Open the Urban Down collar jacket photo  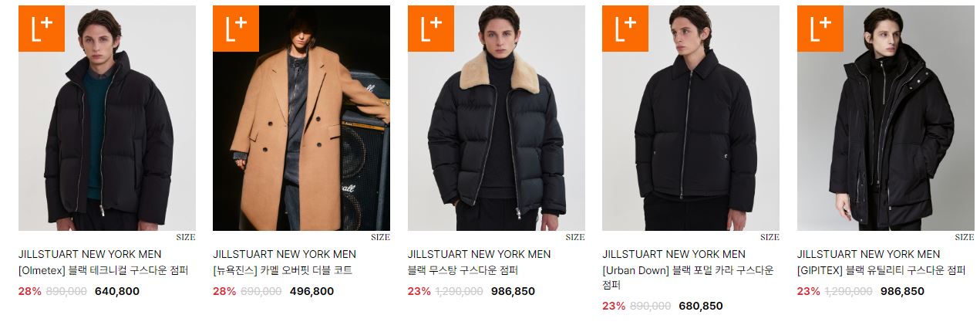point(691,118)
